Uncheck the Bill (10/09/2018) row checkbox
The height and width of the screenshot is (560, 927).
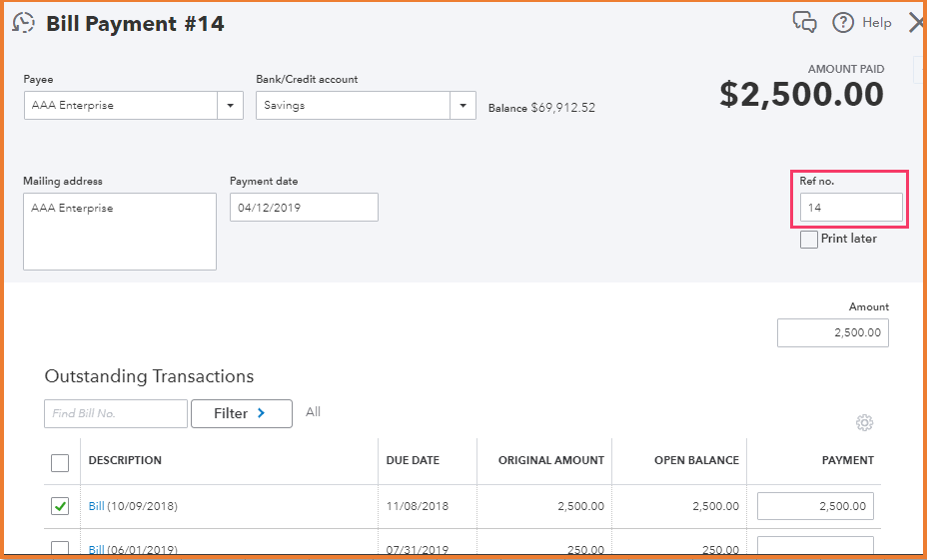[60, 506]
